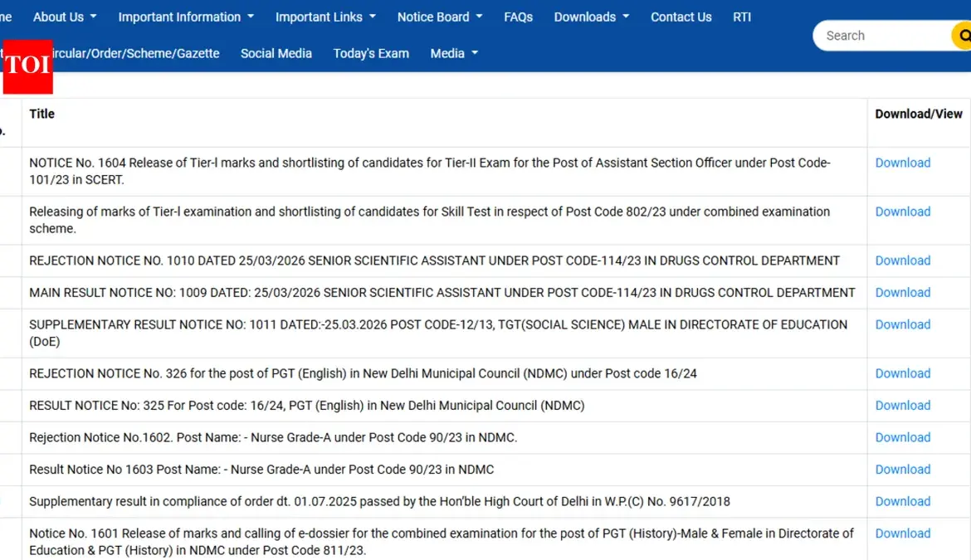Download Rejection Notice No. 1010

pos(902,261)
